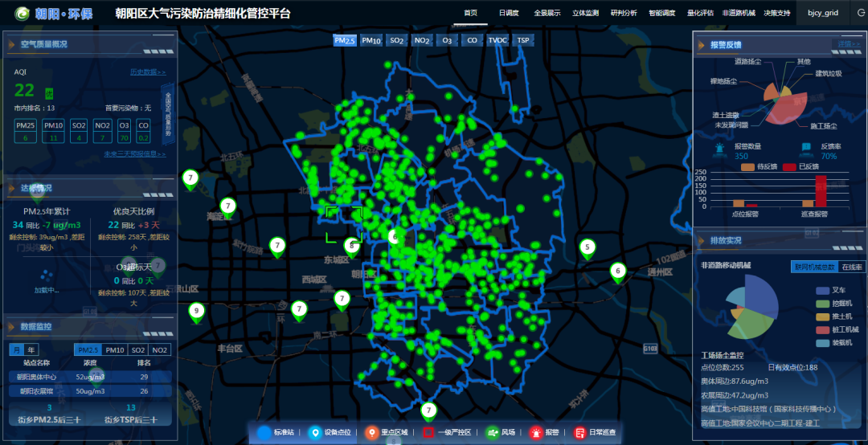Toggle 挖掘机 legend color swatch
The height and width of the screenshot is (445, 868).
[x=822, y=304]
